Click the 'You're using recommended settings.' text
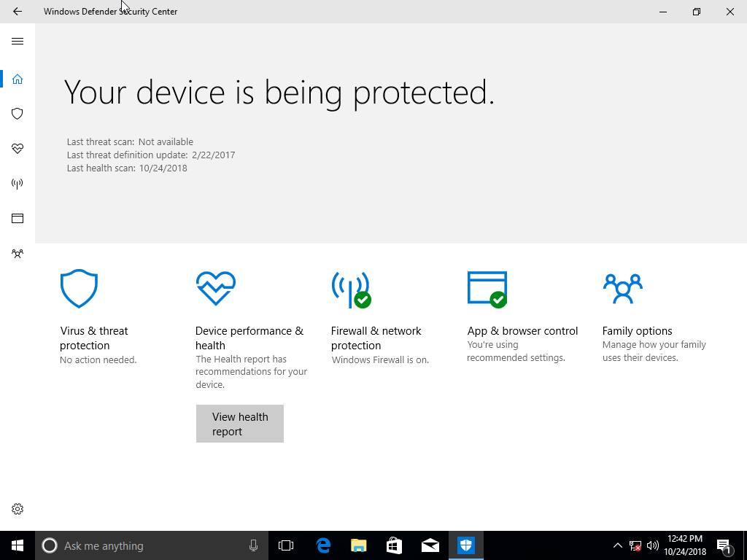The height and width of the screenshot is (560, 747). coord(516,351)
